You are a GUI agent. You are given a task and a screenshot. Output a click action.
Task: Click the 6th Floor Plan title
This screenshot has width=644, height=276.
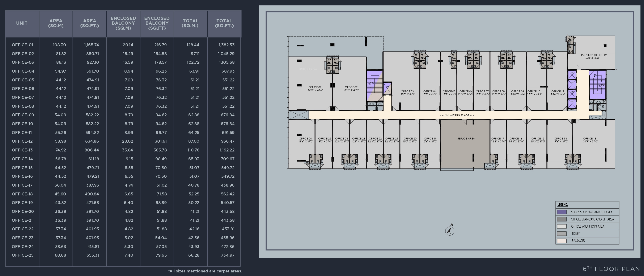(x=611, y=269)
